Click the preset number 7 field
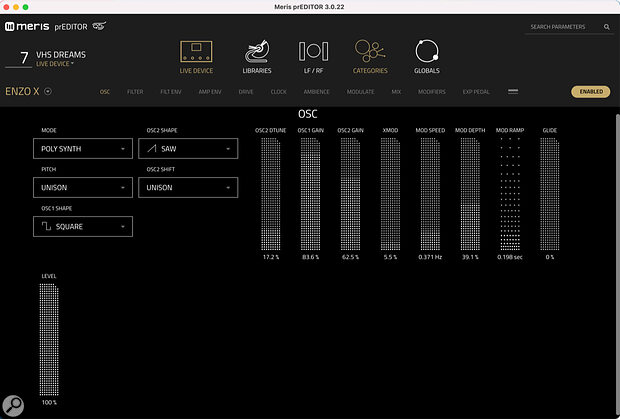The height and width of the screenshot is (419, 620). [19, 59]
